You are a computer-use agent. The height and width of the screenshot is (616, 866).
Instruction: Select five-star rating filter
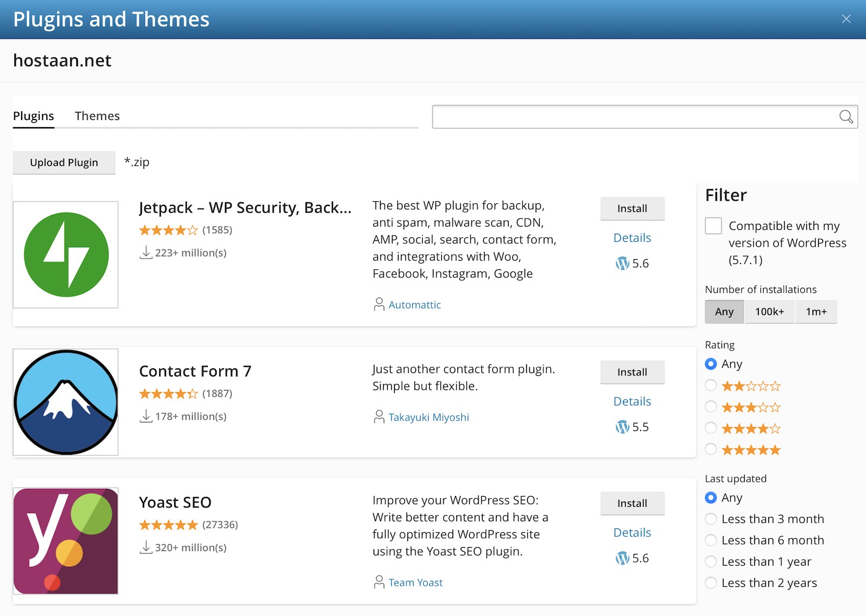click(711, 449)
